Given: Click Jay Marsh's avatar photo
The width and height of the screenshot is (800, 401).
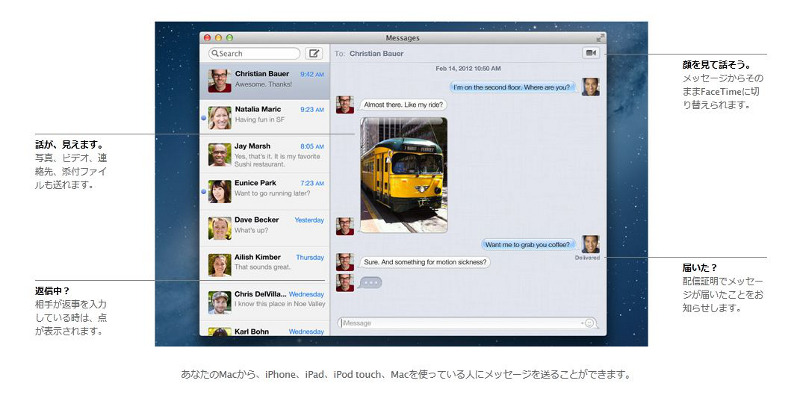Looking at the screenshot, I should (220, 155).
